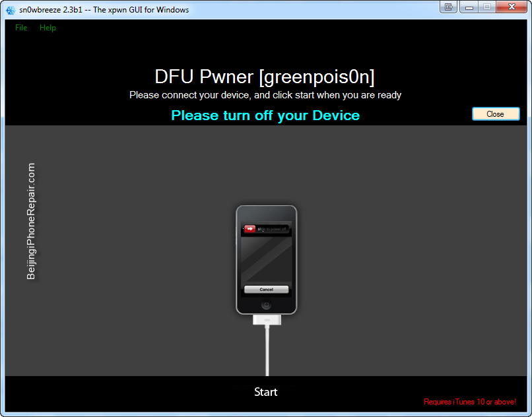Click the "Please turn off your Device" text
532x417 pixels.
[x=265, y=115]
